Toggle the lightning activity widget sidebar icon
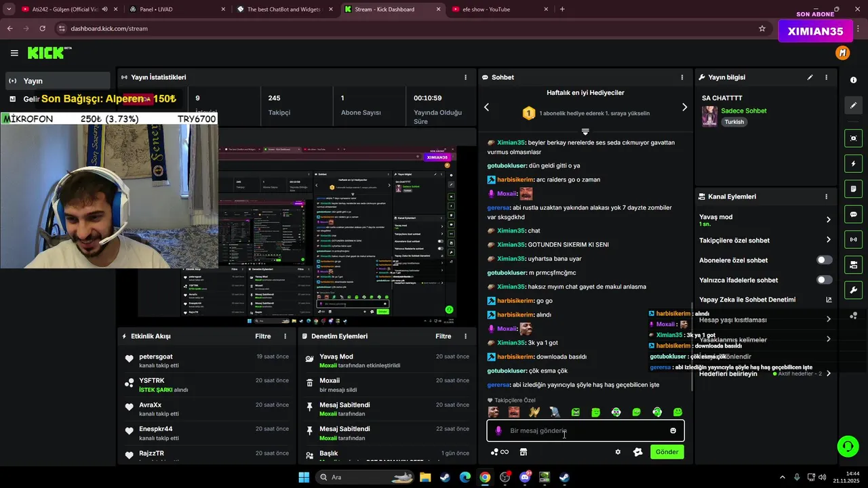The image size is (868, 488). coord(853,163)
